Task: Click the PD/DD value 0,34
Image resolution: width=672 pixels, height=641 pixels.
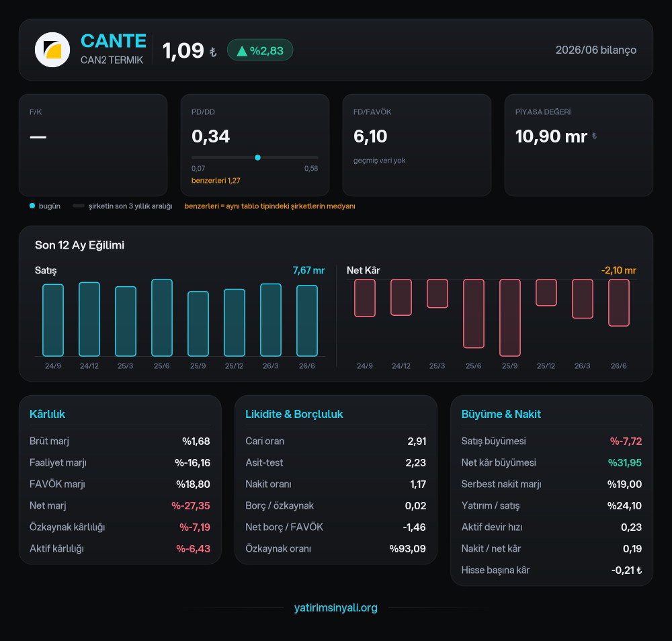Action: 211,136
